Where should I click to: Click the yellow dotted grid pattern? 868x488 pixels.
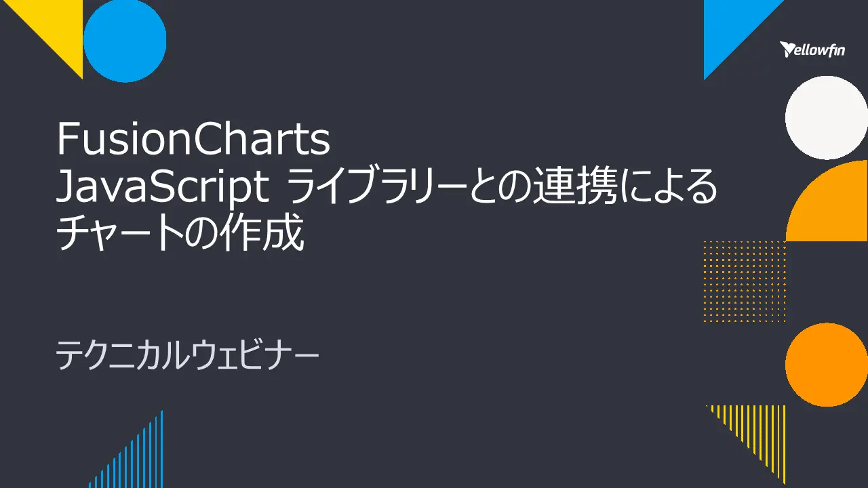point(745,281)
